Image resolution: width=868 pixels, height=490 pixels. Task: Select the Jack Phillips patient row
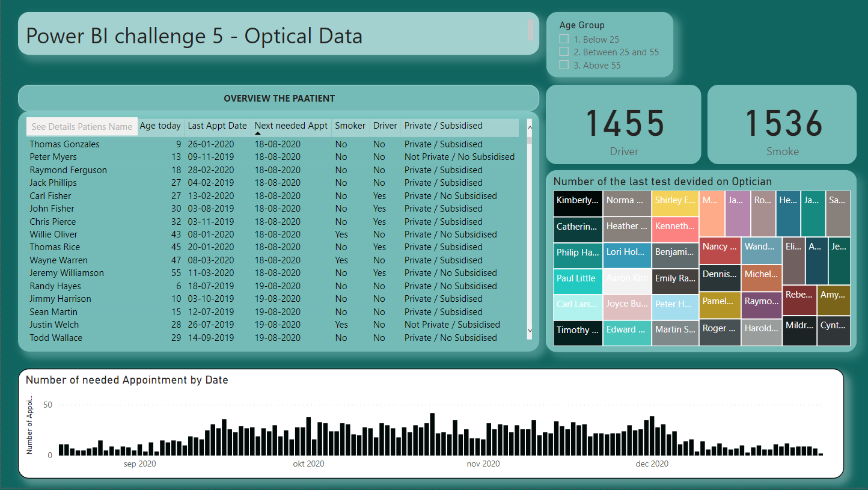tap(273, 183)
